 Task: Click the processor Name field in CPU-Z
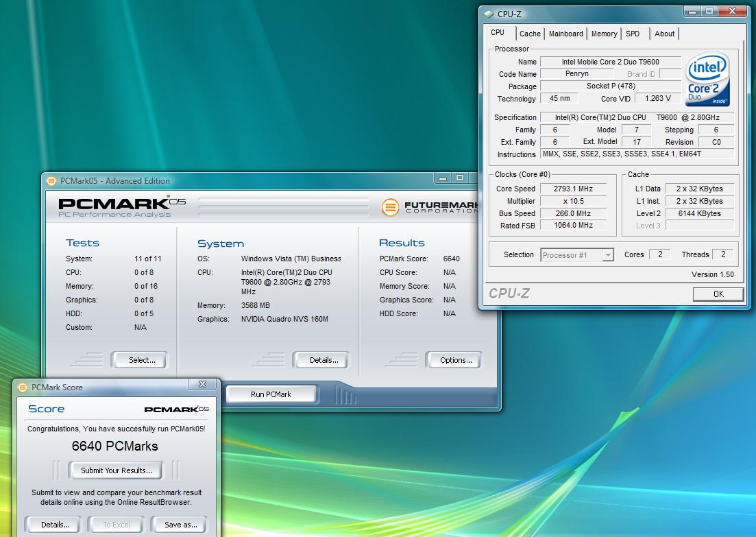click(x=611, y=62)
